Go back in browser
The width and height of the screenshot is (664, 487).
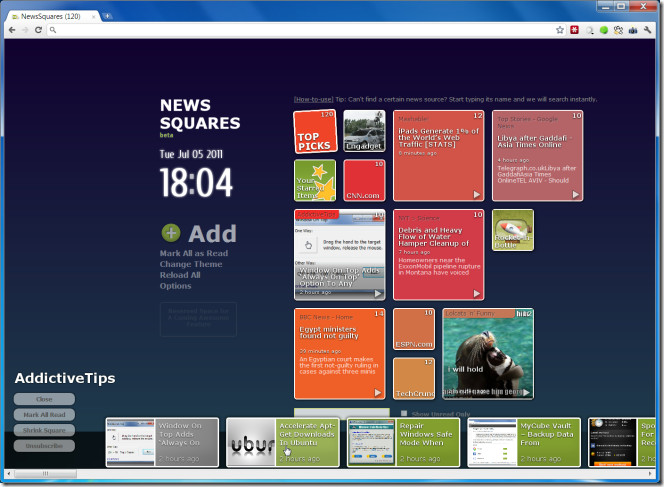coord(12,30)
